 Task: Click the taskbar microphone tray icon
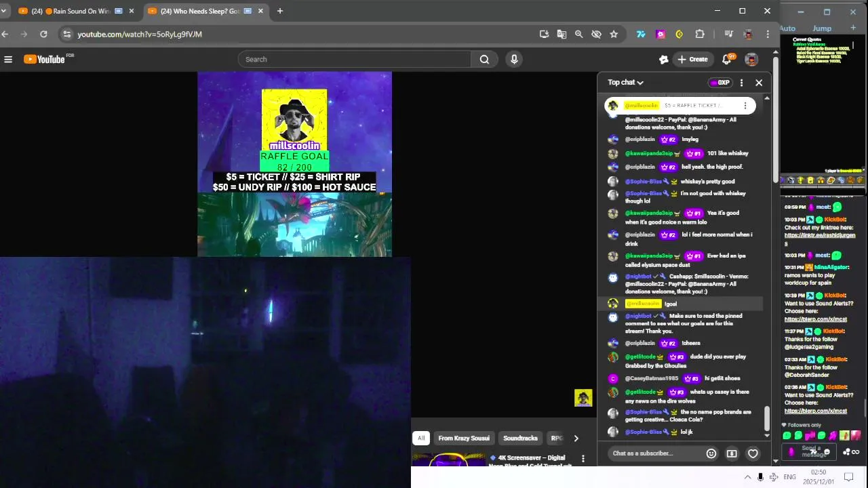coord(760,477)
